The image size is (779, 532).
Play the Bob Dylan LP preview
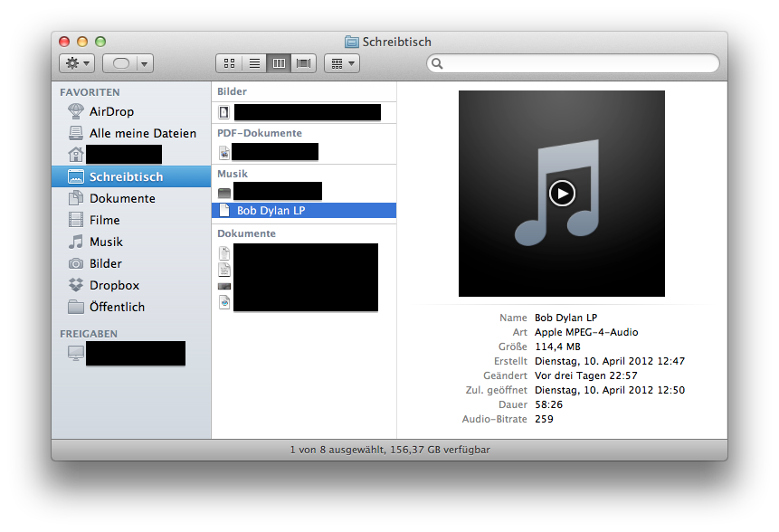click(x=562, y=194)
